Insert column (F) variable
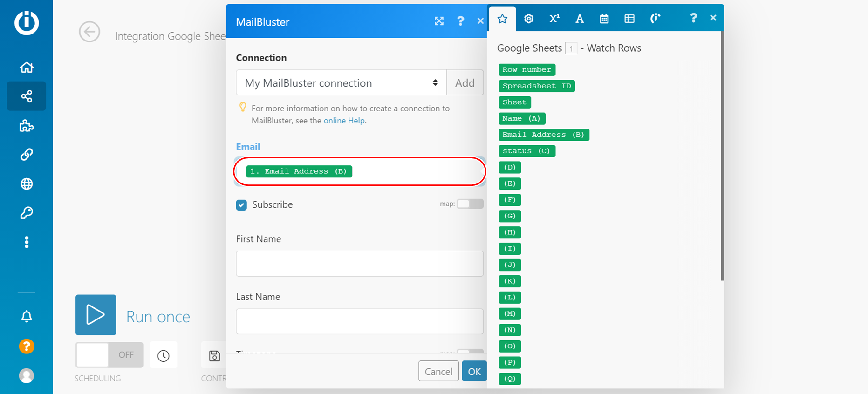Viewport: 868px width, 394px height. [510, 200]
